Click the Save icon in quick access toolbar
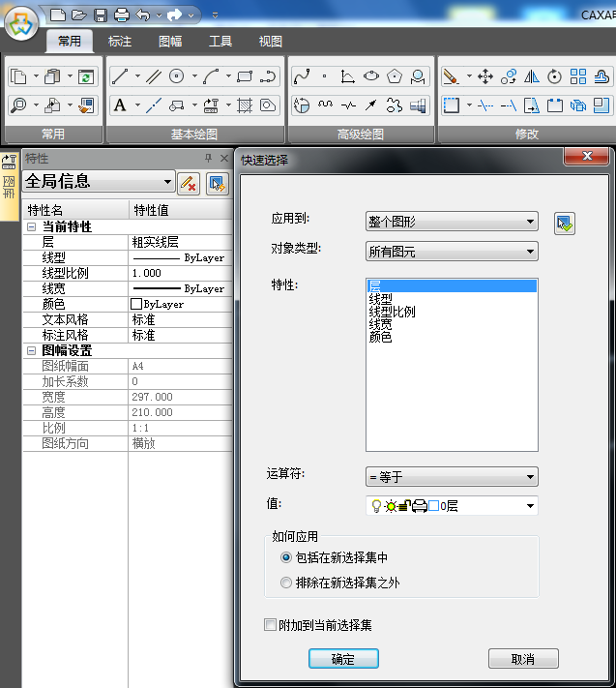 (x=101, y=15)
